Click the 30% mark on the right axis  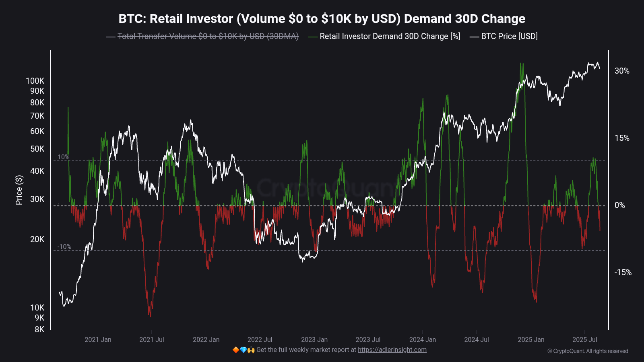point(621,71)
